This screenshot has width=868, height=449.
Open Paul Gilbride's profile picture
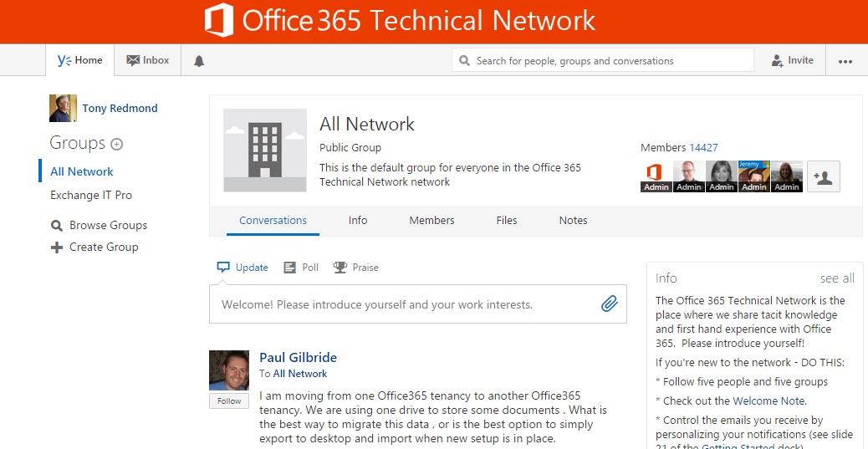(229, 370)
